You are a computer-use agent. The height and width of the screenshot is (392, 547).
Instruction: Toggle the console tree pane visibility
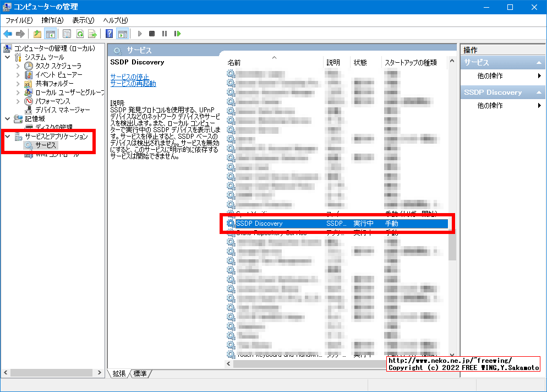point(50,34)
